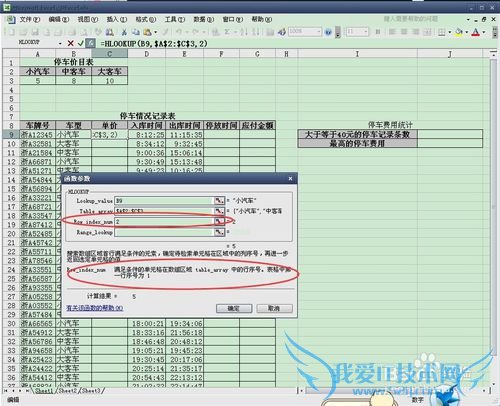This screenshot has height=406, width=500.
Task: Open the Zoom percentage combo box
Action: [x=305, y=32]
